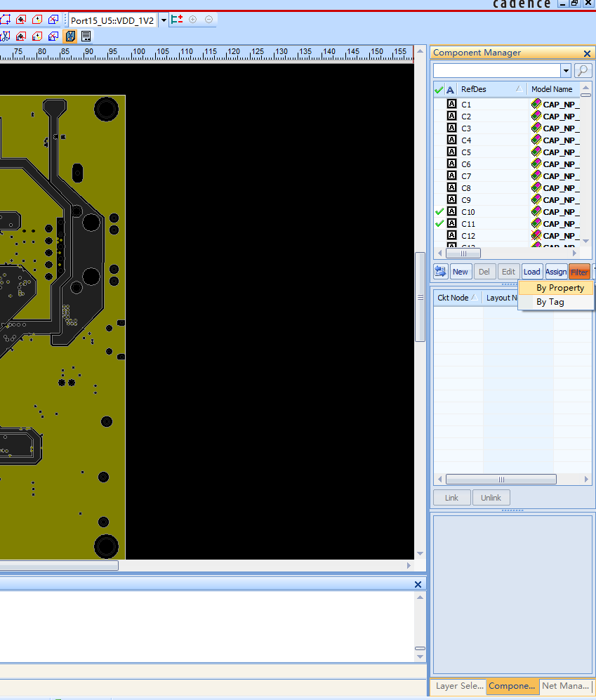The height and width of the screenshot is (700, 596).
Task: Click the Unlink button
Action: 491,497
